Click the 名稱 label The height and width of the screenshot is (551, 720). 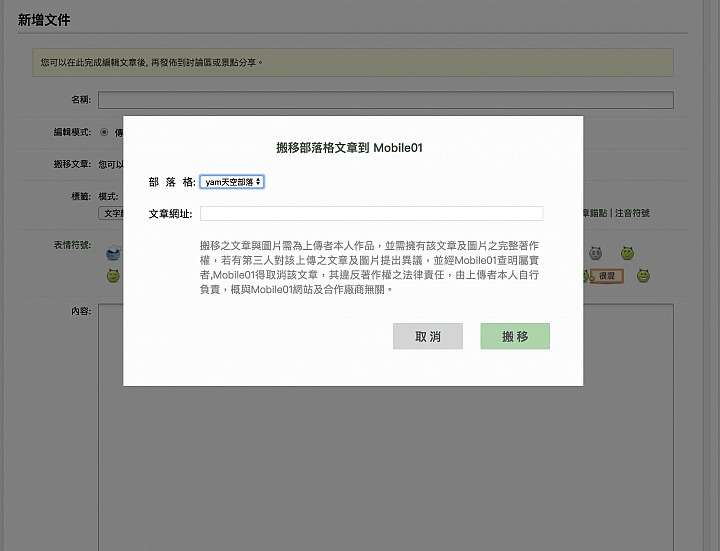pos(81,100)
